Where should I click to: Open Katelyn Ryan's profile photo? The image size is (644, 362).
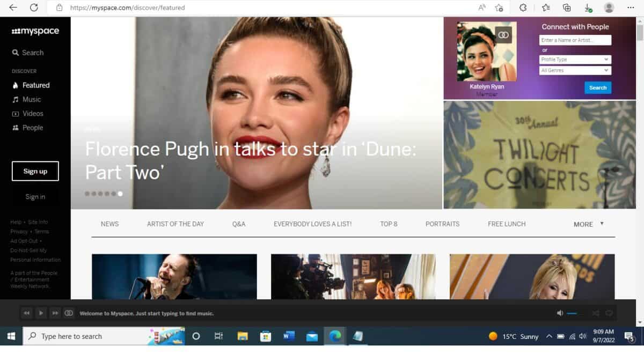[487, 51]
